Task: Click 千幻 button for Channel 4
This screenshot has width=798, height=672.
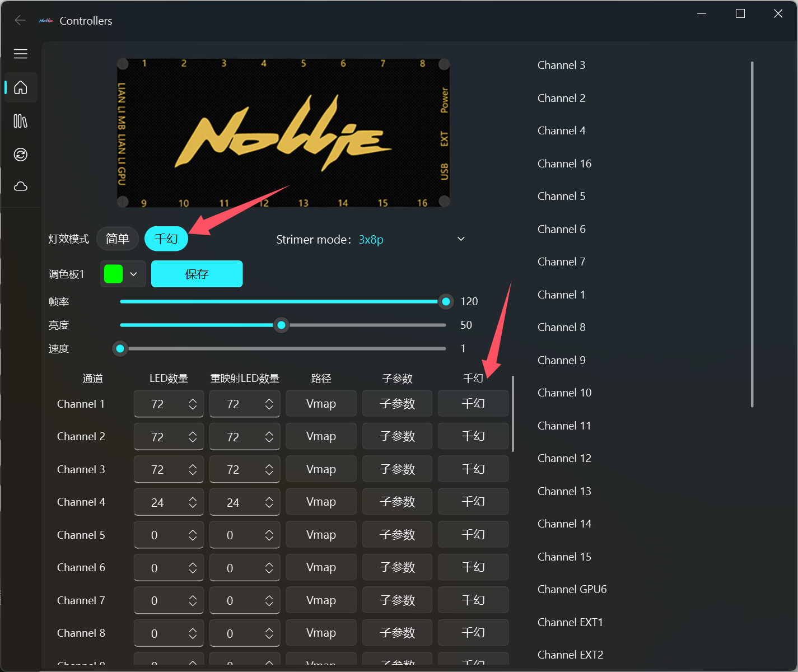Action: (x=473, y=502)
